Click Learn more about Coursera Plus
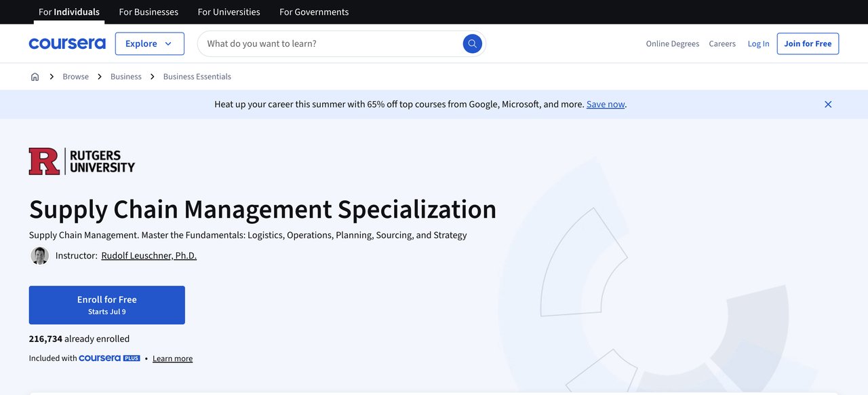868x395 pixels. pyautogui.click(x=173, y=358)
